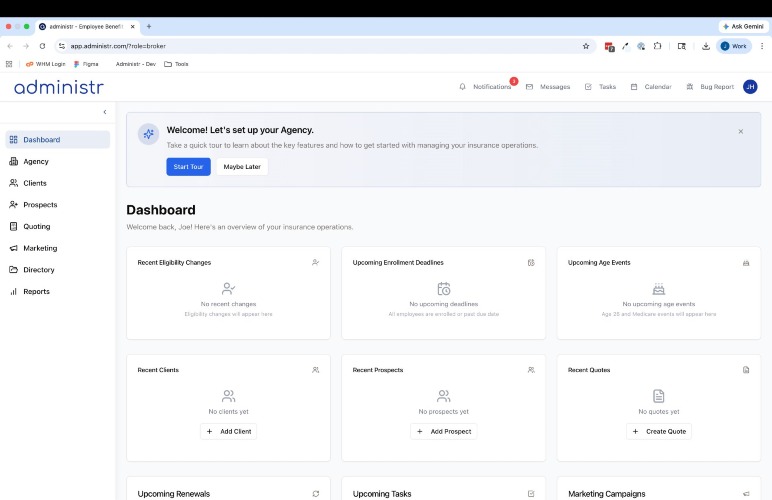Open the Figma bookmark
Screen dimensions: 772x500
(x=86, y=64)
